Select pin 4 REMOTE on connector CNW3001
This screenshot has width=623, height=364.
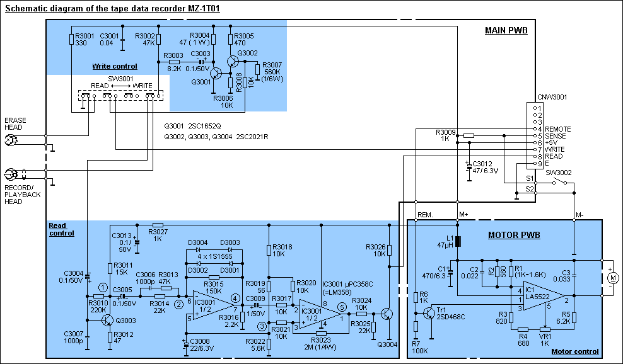[537, 128]
